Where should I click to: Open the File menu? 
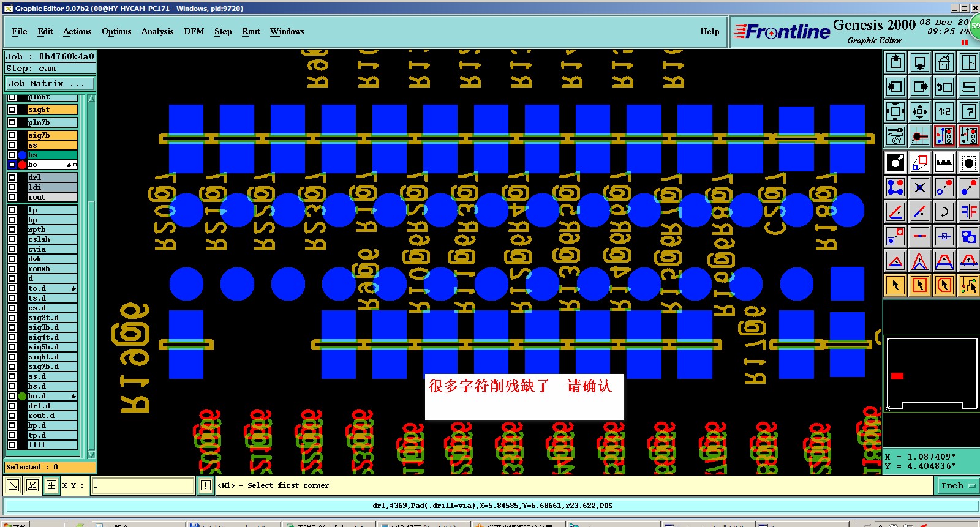pyautogui.click(x=20, y=31)
